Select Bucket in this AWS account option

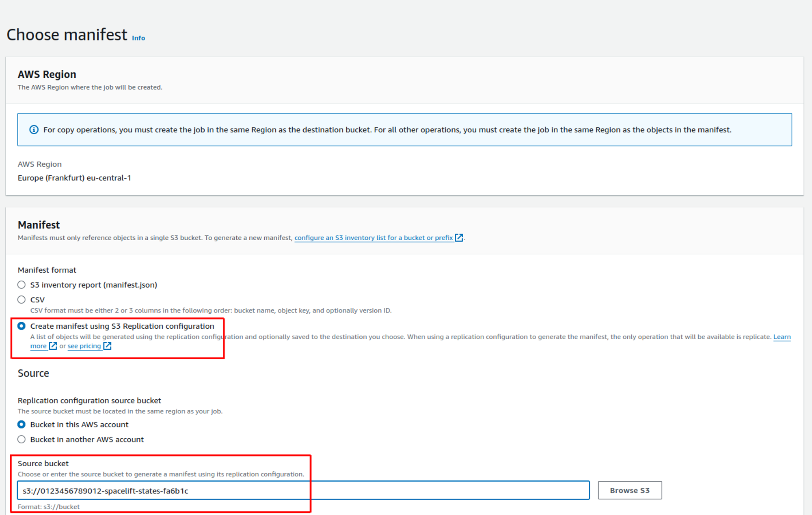22,424
